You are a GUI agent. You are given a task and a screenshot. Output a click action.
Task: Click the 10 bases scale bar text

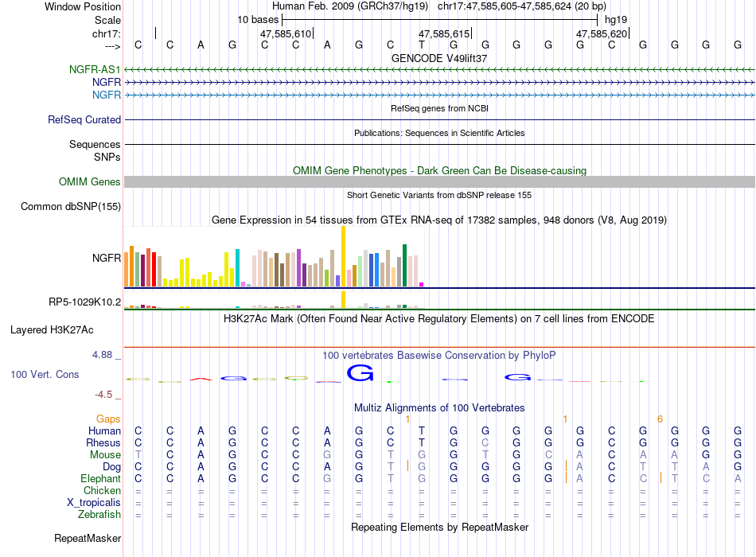258,20
